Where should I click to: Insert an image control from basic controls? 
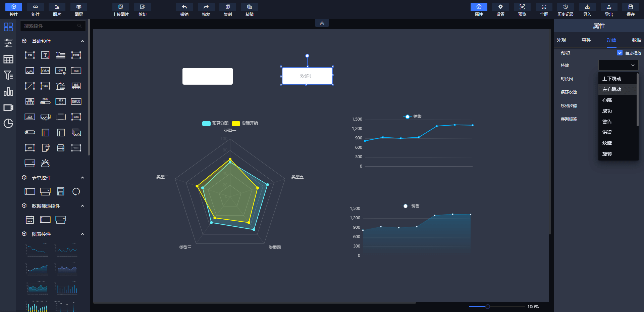tap(30, 71)
